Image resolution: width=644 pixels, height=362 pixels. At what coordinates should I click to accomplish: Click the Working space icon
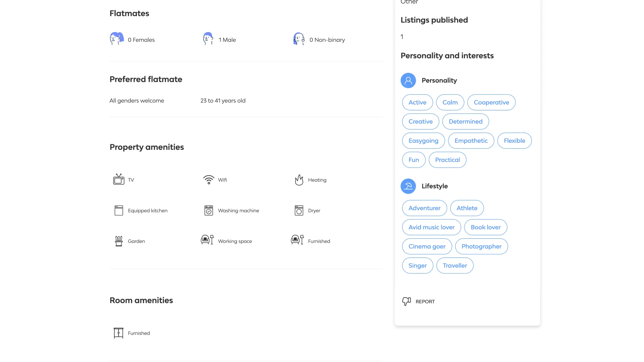207,240
